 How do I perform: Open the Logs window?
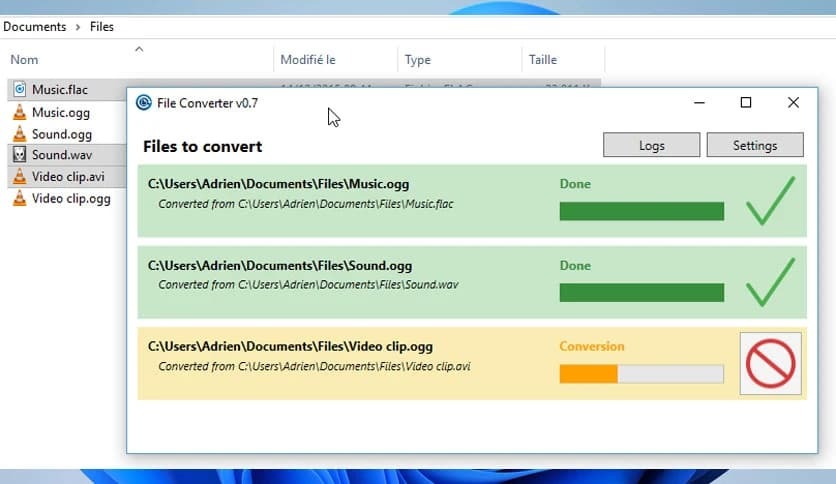pyautogui.click(x=651, y=145)
